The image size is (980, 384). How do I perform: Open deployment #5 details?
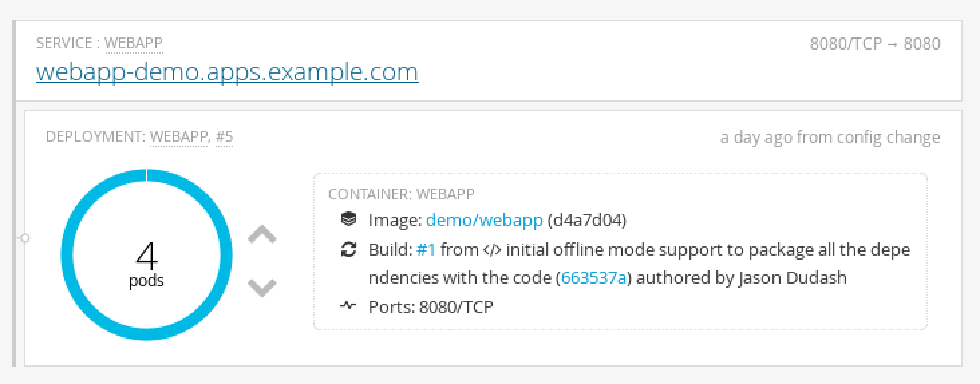pyautogui.click(x=224, y=137)
